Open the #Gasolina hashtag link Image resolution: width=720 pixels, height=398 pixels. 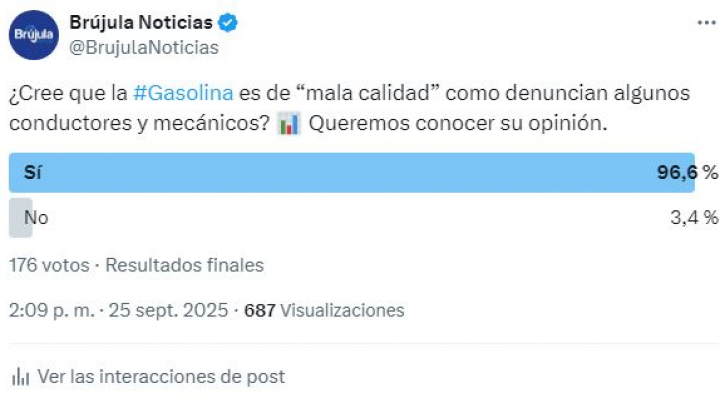[x=183, y=93]
